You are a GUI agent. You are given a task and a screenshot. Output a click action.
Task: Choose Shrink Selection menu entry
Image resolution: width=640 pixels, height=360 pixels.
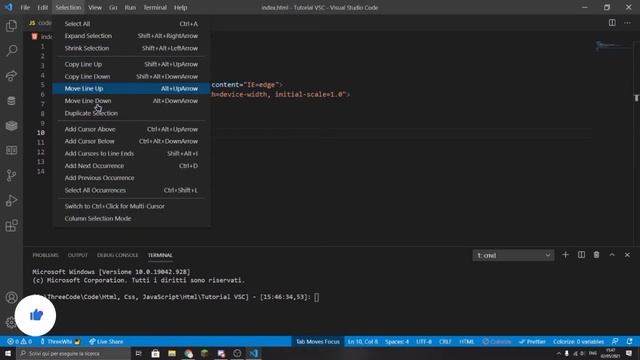coord(131,48)
